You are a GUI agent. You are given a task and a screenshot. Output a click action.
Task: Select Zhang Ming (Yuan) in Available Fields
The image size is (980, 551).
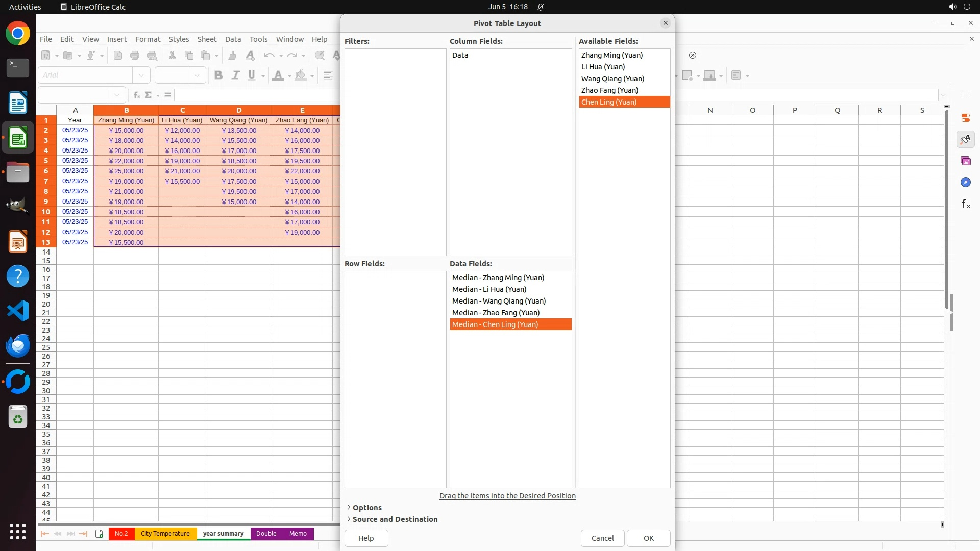pyautogui.click(x=611, y=55)
